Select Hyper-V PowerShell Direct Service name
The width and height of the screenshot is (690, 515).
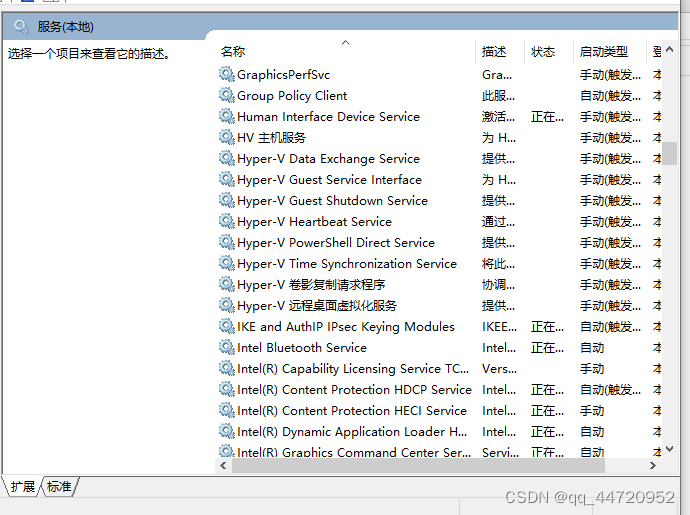(336, 243)
